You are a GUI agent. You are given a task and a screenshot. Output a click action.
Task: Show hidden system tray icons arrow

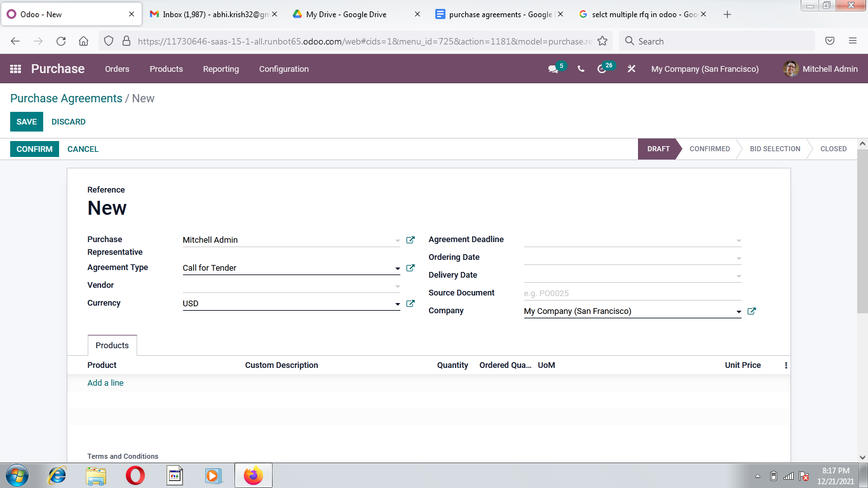point(757,476)
